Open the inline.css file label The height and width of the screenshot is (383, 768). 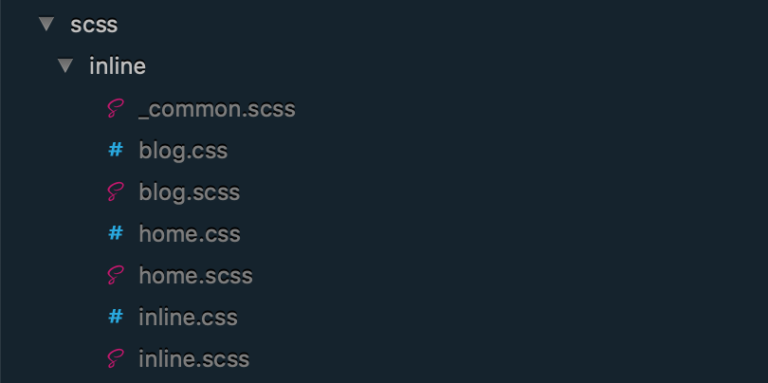(x=188, y=317)
